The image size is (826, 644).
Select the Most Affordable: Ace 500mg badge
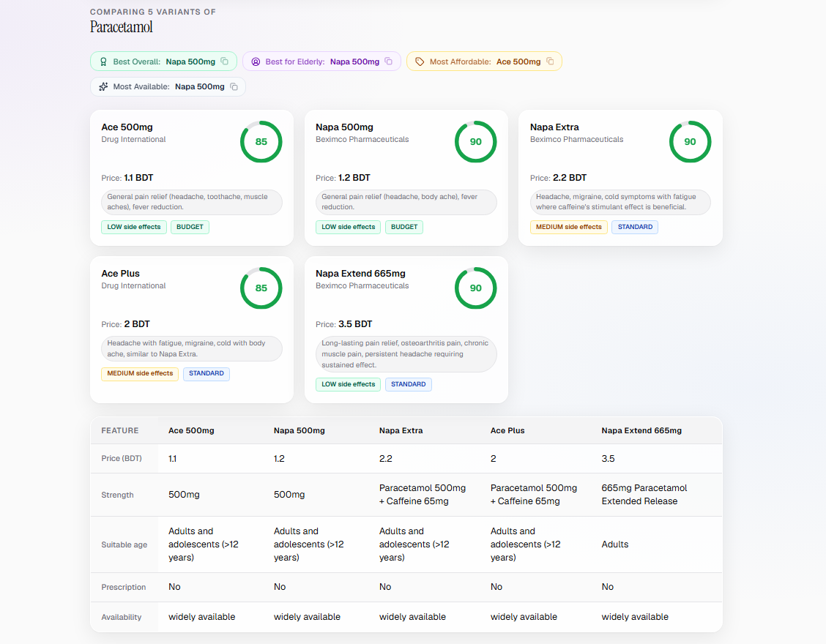(484, 61)
